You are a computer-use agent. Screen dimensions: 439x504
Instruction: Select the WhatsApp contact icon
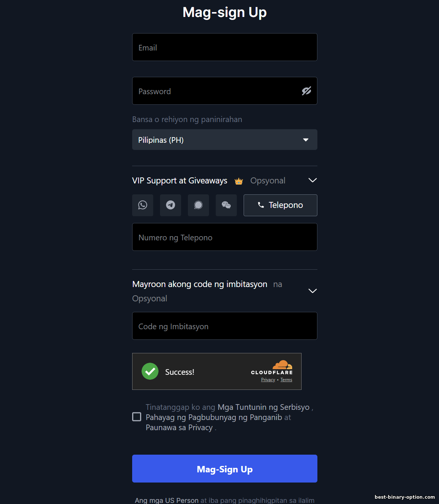tap(143, 205)
